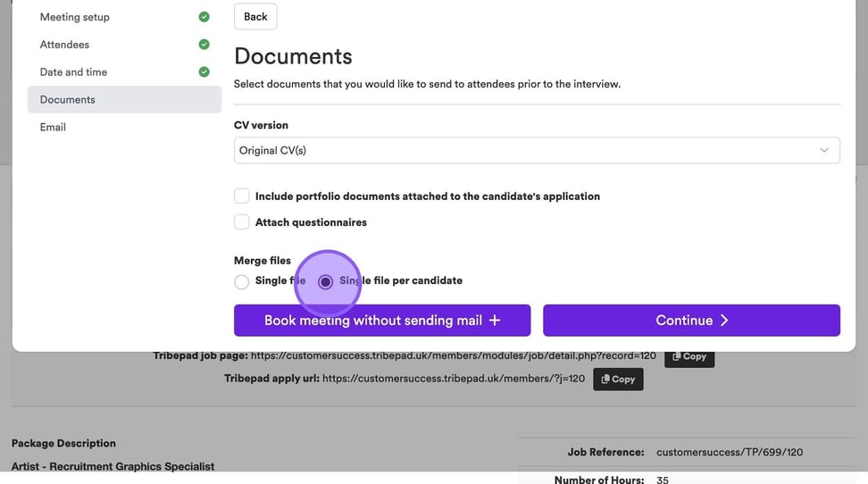Screen dimensions: 868x484
Task: Click the green check beside Date and time
Action: [204, 72]
